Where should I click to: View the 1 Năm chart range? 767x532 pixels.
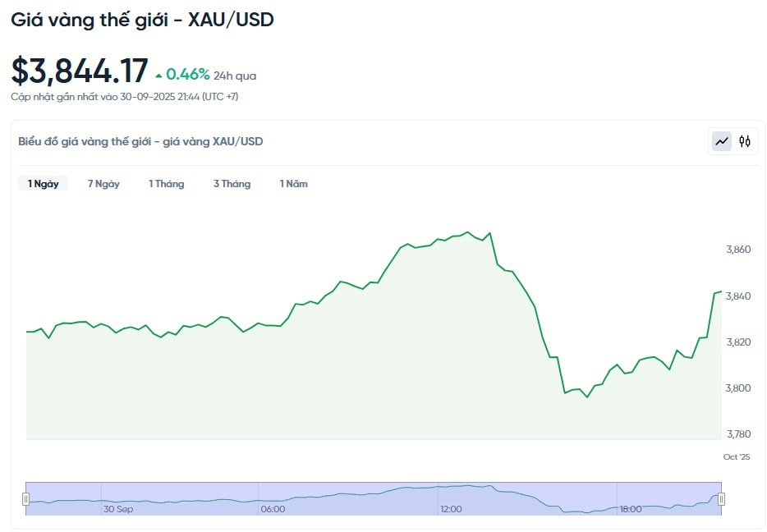coord(293,184)
